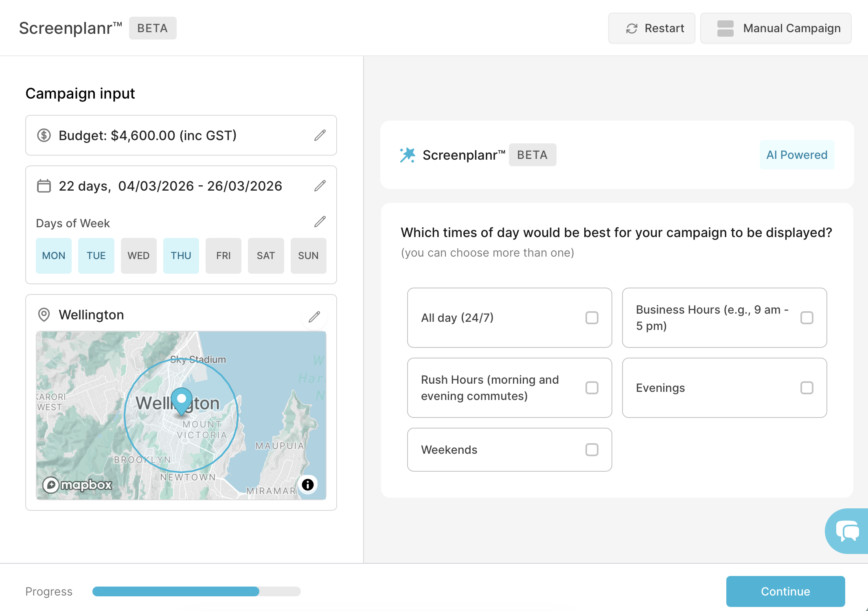
Task: Toggle FRI day of week
Action: click(224, 256)
